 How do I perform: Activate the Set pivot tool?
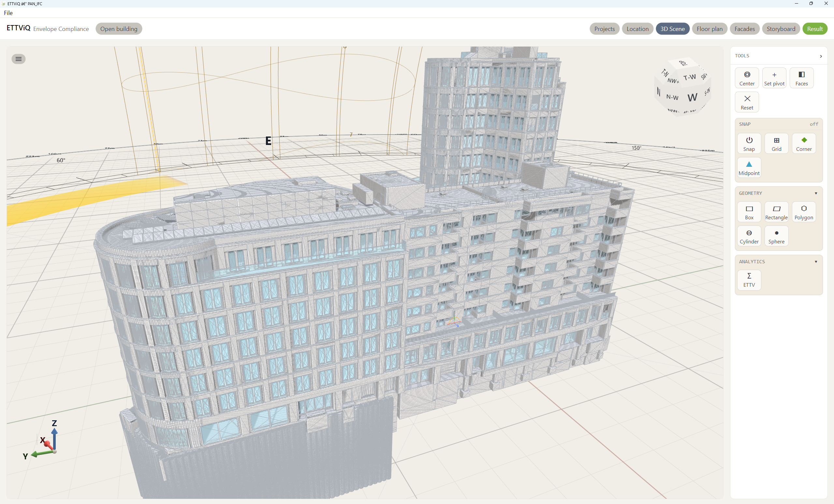(774, 78)
